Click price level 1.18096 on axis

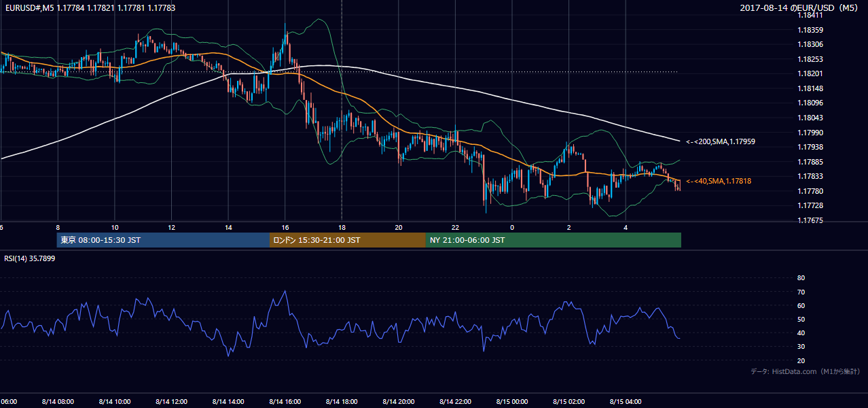(810, 103)
